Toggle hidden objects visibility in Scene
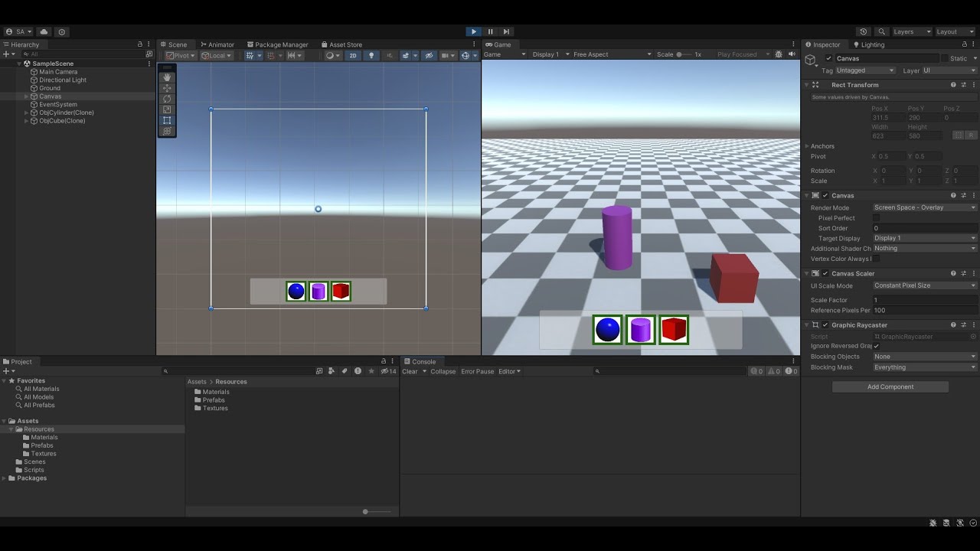Screen dimensions: 980x551 pyautogui.click(x=429, y=55)
